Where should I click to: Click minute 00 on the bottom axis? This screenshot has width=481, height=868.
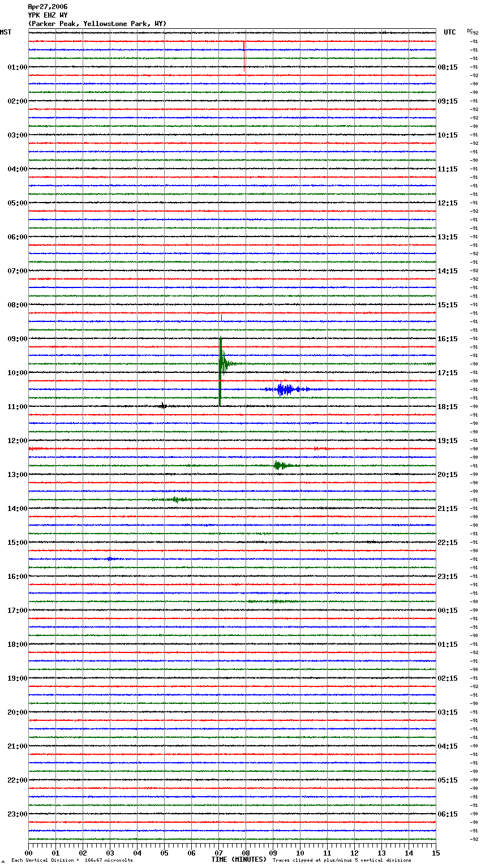pos(28,853)
